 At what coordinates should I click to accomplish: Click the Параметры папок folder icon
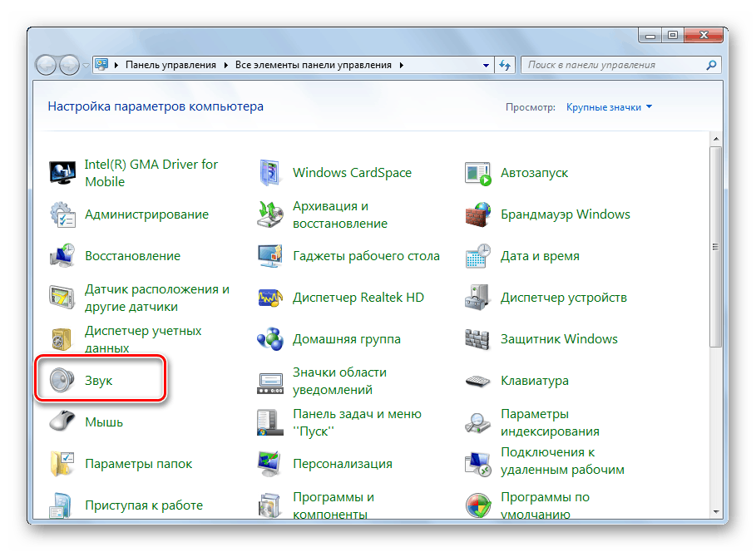[62, 464]
